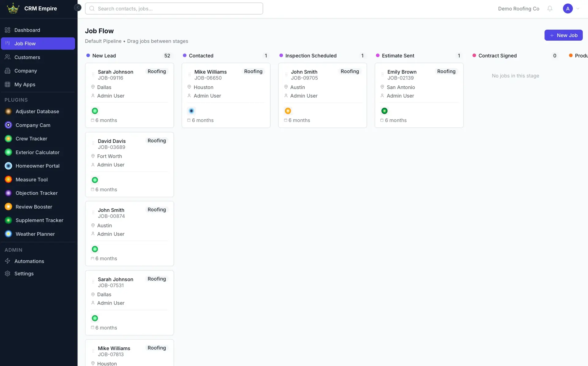Image resolution: width=588 pixels, height=366 pixels.
Task: Open Settings in the sidebar
Action: pos(38,274)
